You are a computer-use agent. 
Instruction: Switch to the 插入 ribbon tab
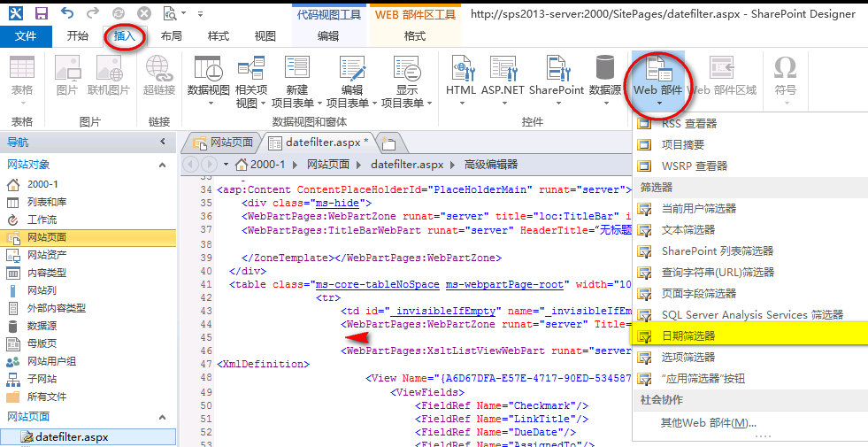pyautogui.click(x=125, y=36)
